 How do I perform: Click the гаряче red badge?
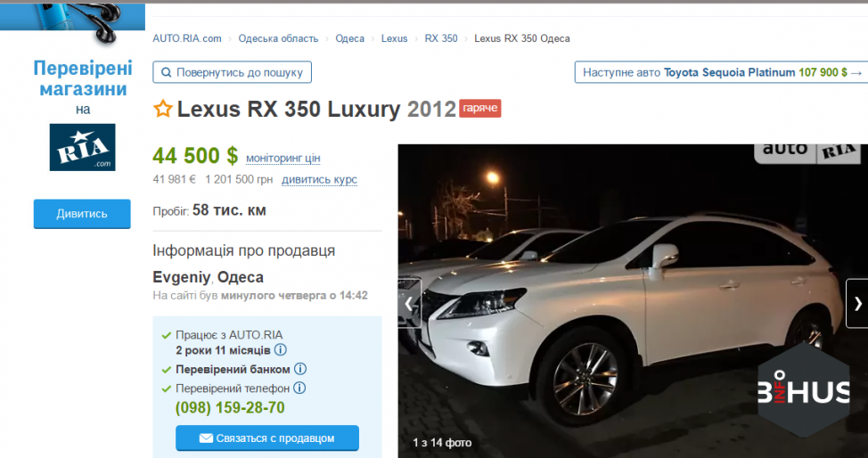coord(480,108)
